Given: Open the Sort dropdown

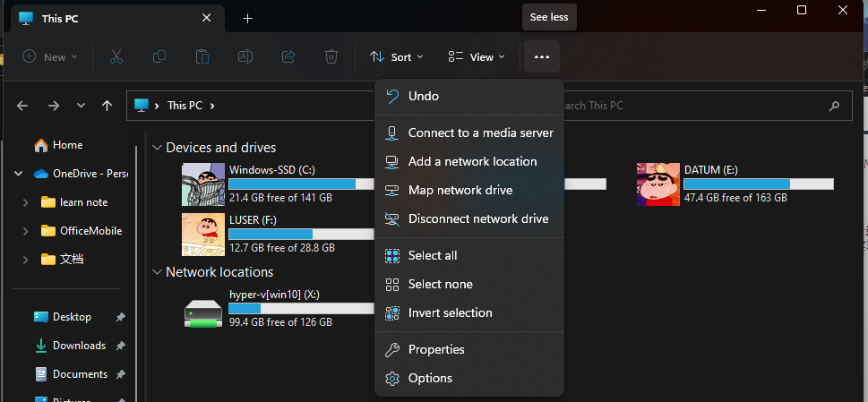Looking at the screenshot, I should pyautogui.click(x=391, y=56).
